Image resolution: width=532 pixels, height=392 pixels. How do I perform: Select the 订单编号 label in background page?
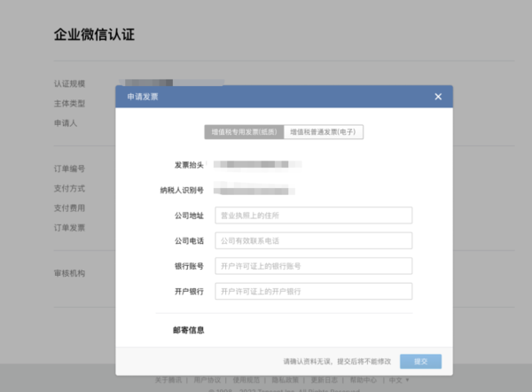click(69, 169)
